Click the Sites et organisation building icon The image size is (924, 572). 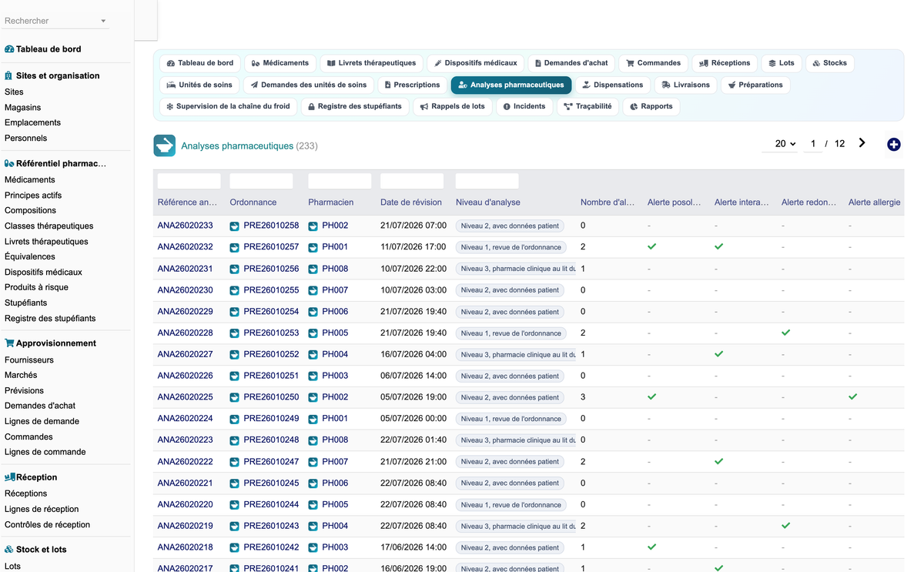pos(9,76)
